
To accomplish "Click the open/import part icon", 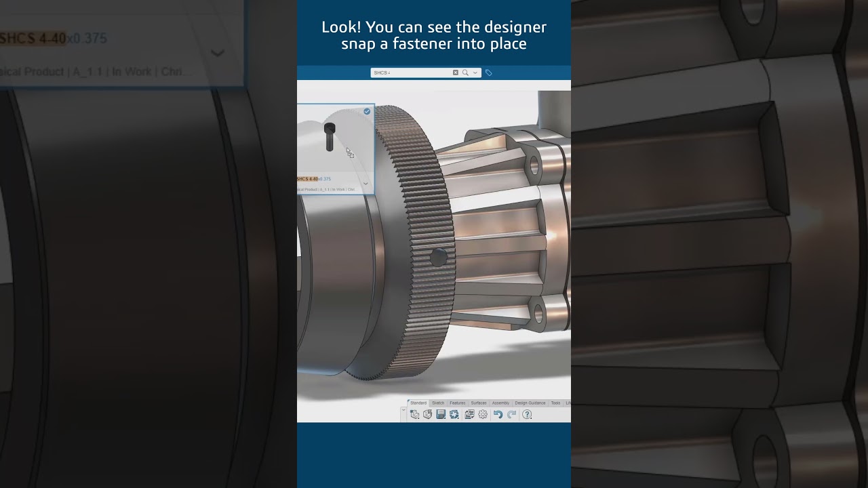I will (x=428, y=415).
